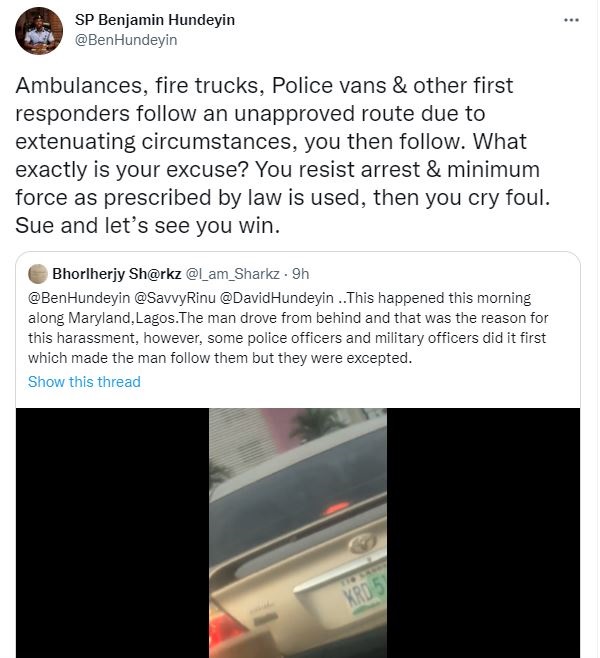Screen dimensions: 600x658
Task: Click the @DavidHundeyin mention
Action: 277,298
